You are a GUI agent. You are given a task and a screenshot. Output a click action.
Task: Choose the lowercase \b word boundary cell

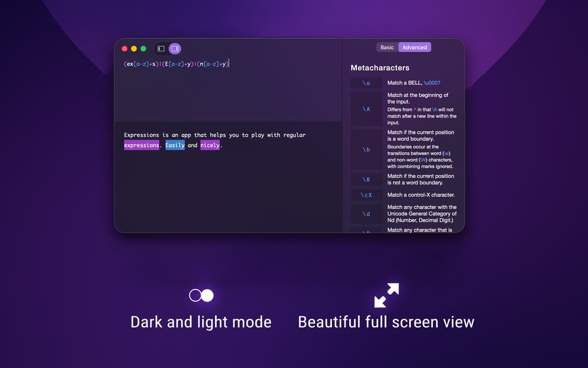tap(366, 149)
